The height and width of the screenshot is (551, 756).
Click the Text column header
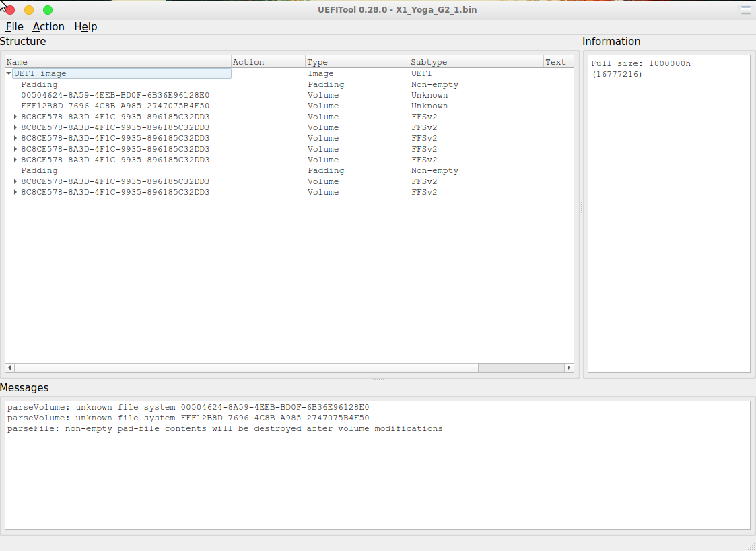[x=558, y=62]
